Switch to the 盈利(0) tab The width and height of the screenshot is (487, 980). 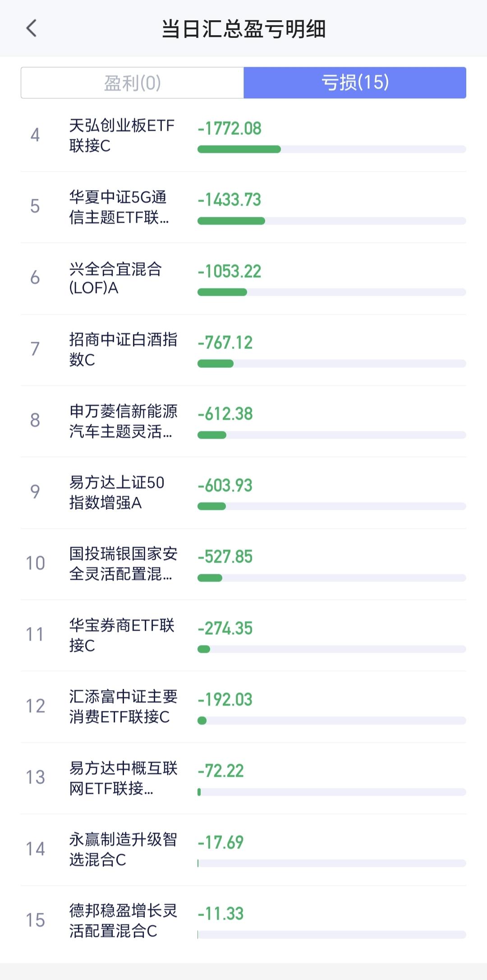click(132, 82)
